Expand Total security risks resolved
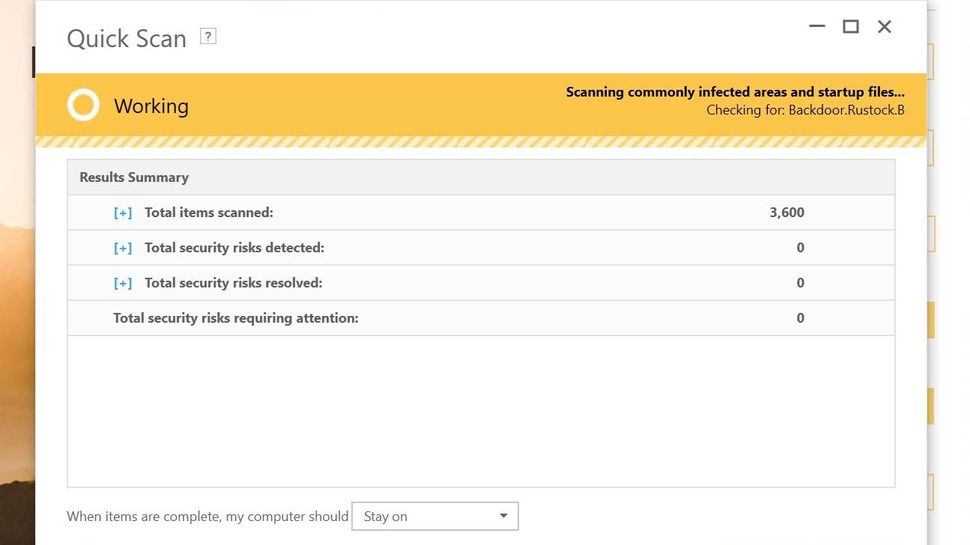The width and height of the screenshot is (970, 545). click(123, 283)
